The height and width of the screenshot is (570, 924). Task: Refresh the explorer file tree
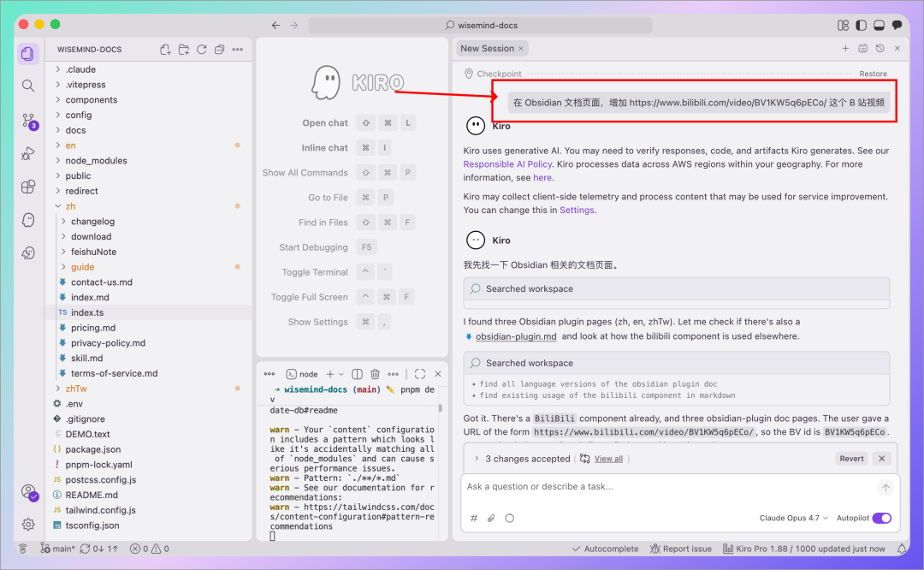point(202,50)
